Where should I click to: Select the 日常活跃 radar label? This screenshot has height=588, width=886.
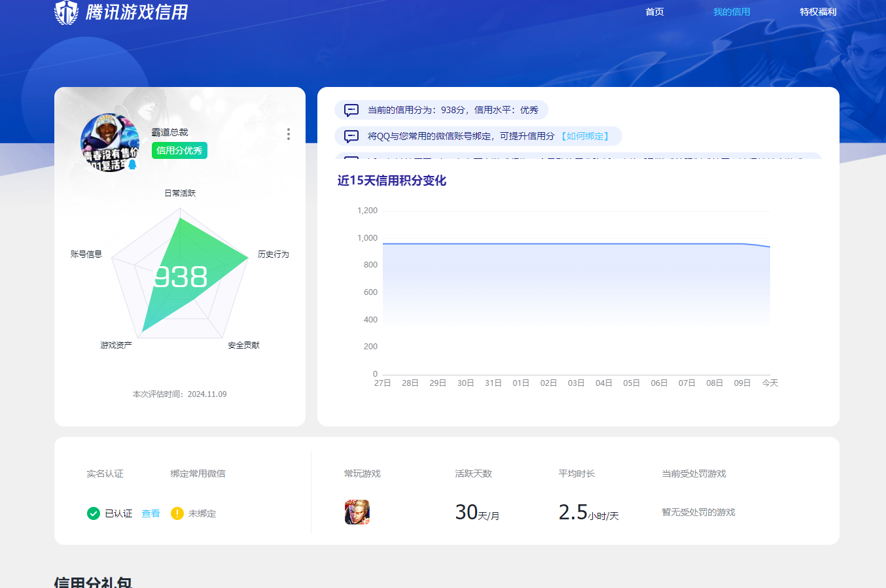[x=180, y=193]
